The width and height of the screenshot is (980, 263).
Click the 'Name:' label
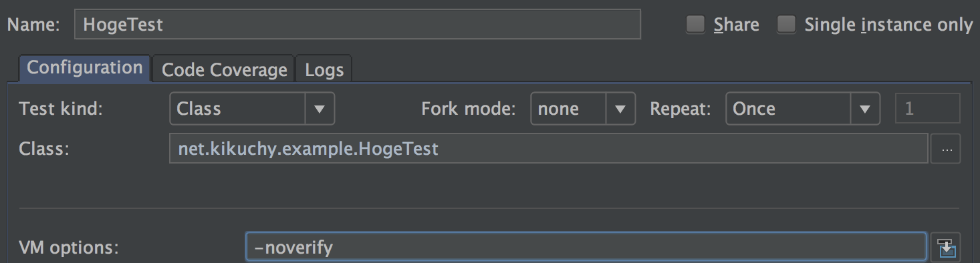(33, 25)
